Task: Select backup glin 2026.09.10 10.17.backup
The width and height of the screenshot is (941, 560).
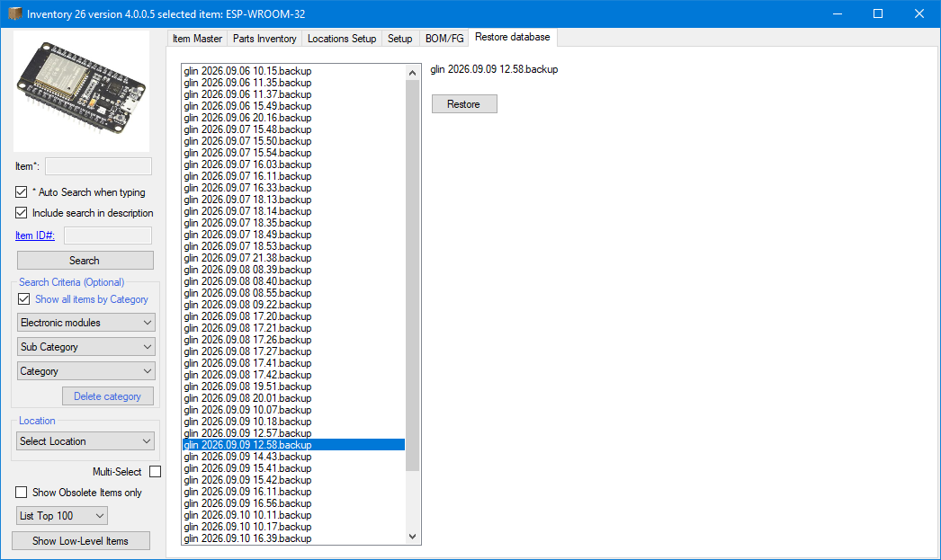Action: [293, 527]
